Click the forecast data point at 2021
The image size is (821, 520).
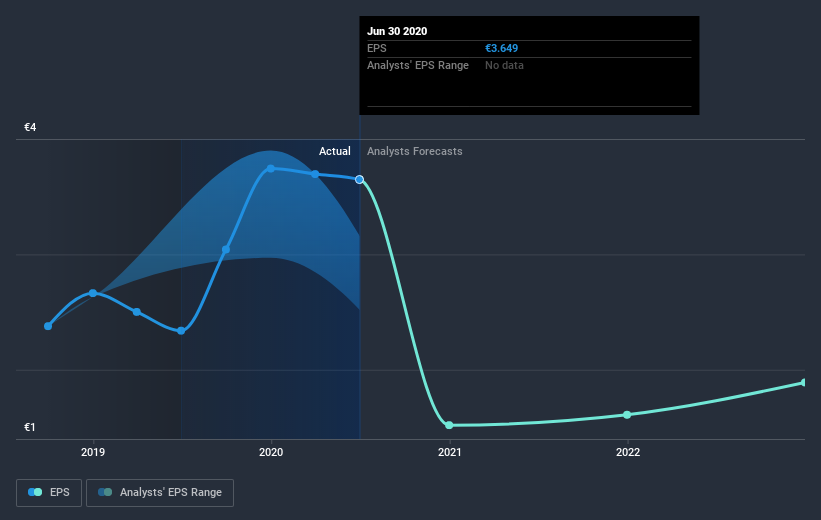coord(449,425)
